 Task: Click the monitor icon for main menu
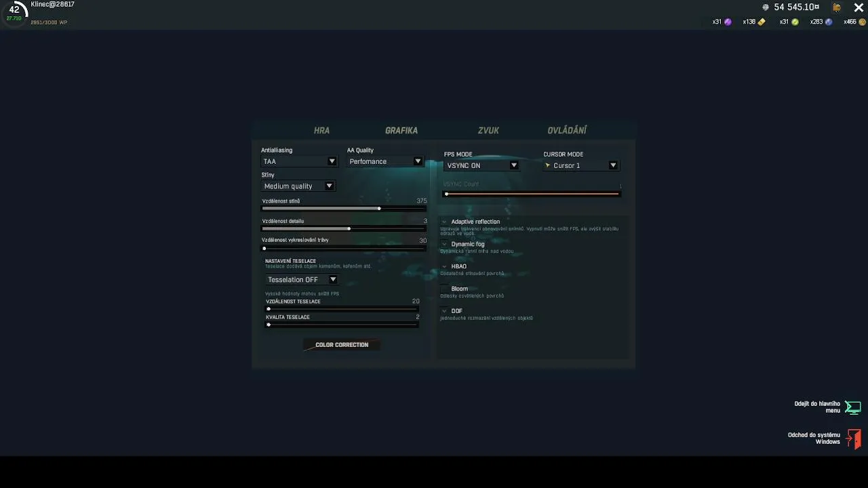[x=853, y=407]
